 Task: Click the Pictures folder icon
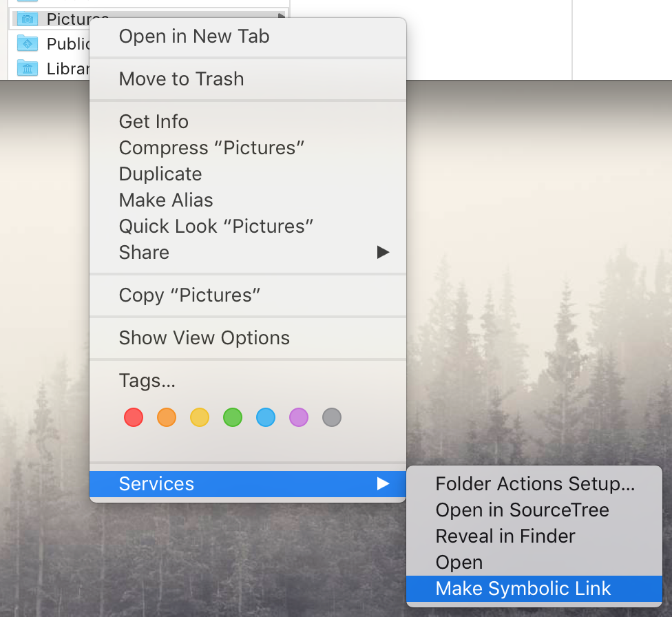28,19
